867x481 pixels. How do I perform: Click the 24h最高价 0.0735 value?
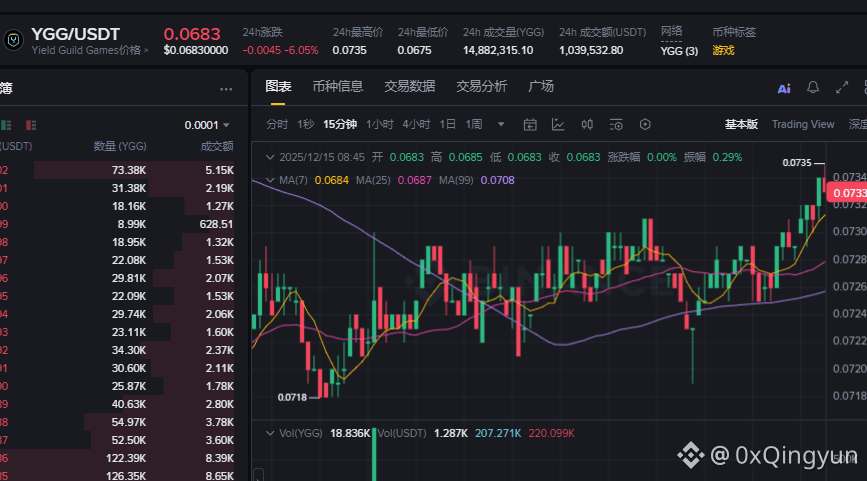pyautogui.click(x=349, y=50)
